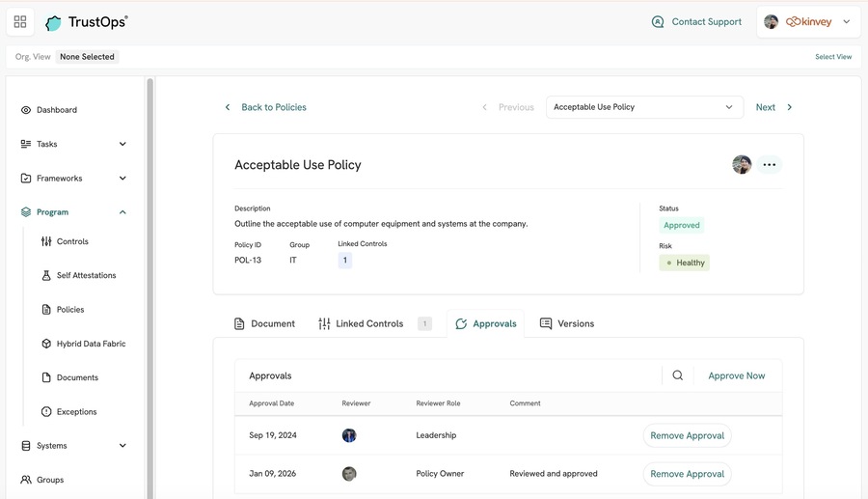This screenshot has width=868, height=499.
Task: Click Contact Support link
Action: click(x=706, y=21)
